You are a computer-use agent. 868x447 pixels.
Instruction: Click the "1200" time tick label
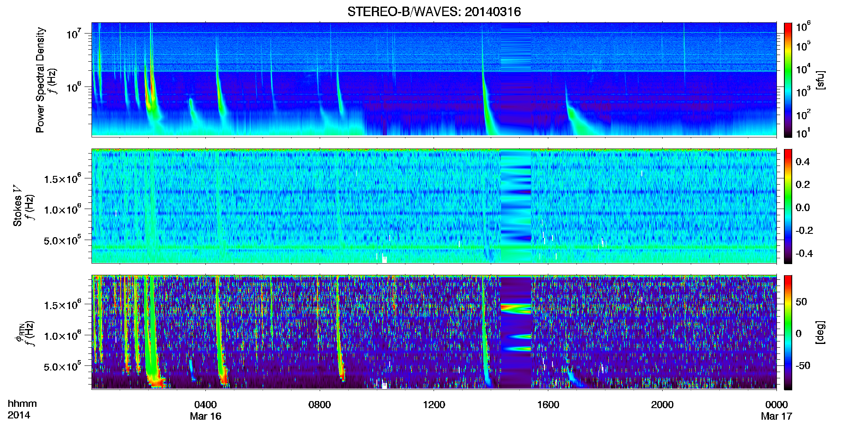(x=434, y=404)
